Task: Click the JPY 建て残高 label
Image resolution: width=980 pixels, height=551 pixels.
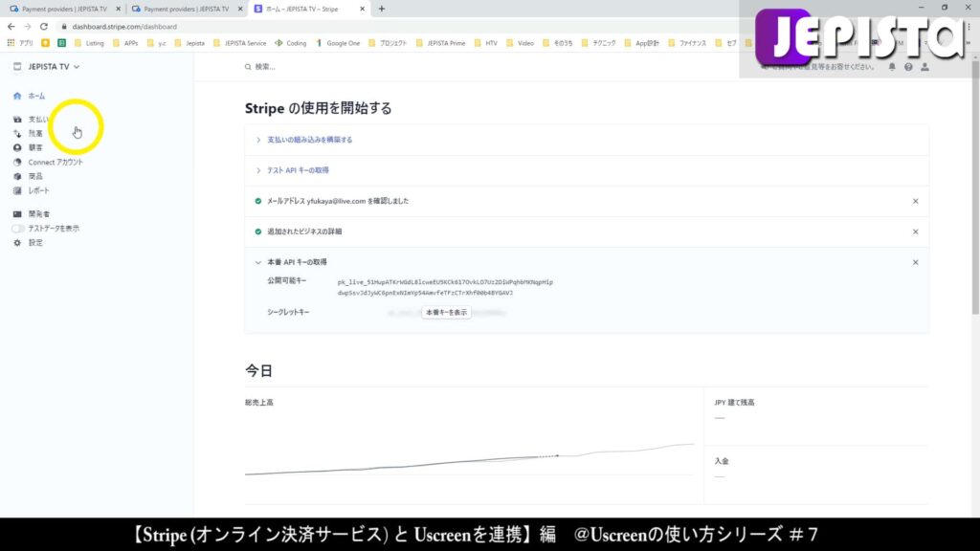Action: 734,403
